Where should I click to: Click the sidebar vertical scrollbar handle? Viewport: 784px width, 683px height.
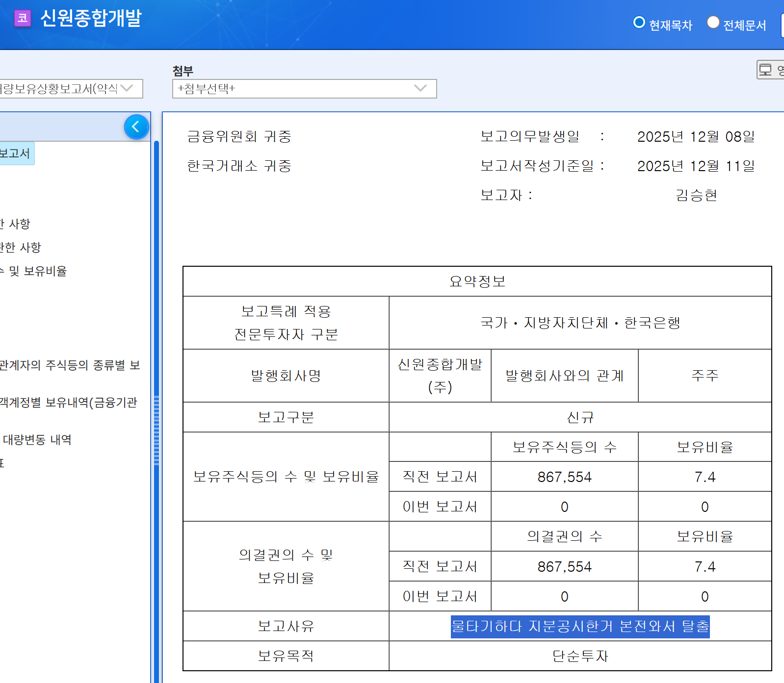click(157, 430)
